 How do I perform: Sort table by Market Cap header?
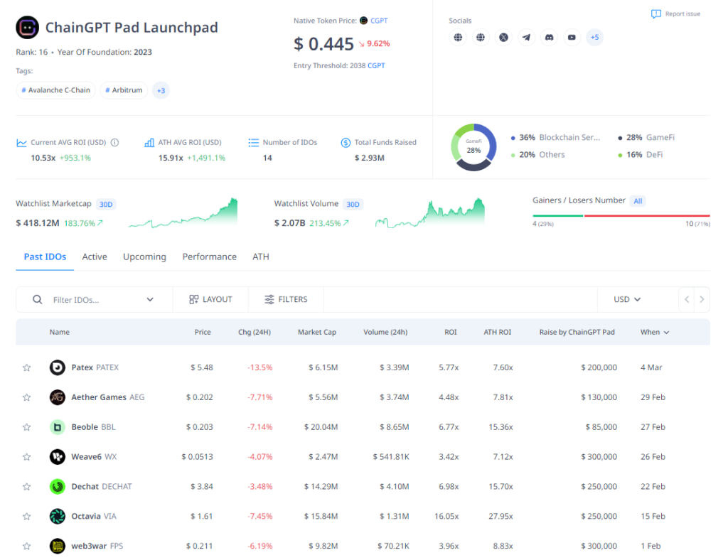[317, 332]
